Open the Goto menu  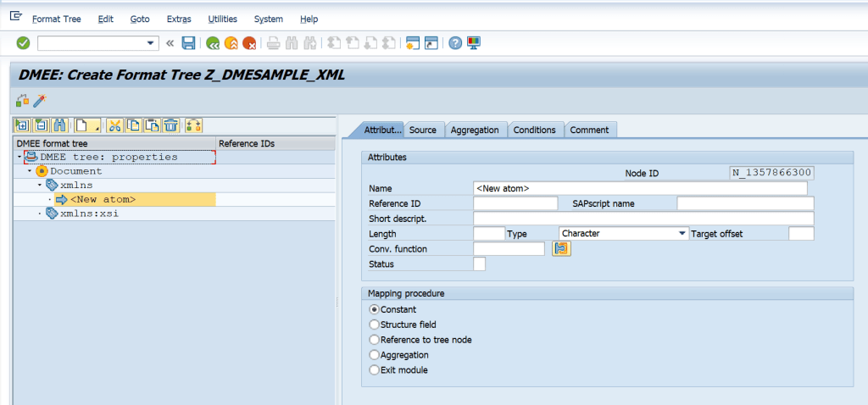click(140, 19)
